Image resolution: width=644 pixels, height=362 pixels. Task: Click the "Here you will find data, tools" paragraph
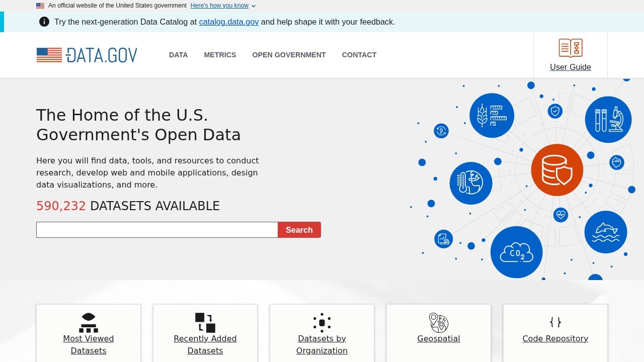coord(147,172)
